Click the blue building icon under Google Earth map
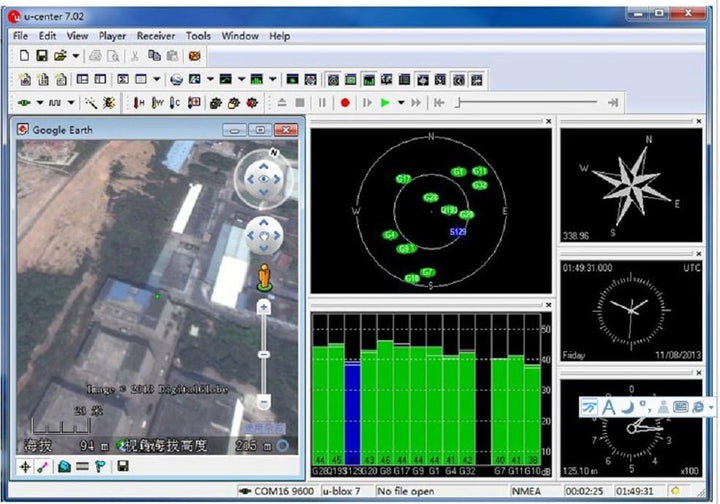 click(64, 467)
